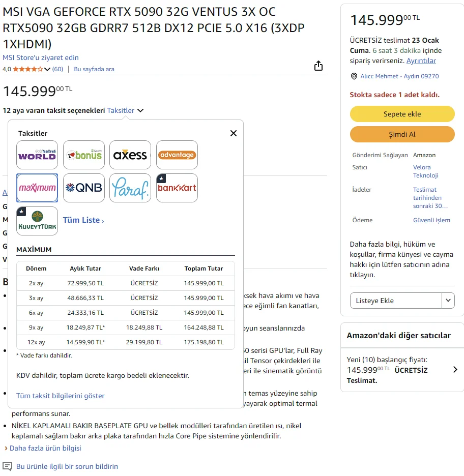This screenshot has height=476, width=464.
Task: Pick the Paraf card icon
Action: (130, 188)
